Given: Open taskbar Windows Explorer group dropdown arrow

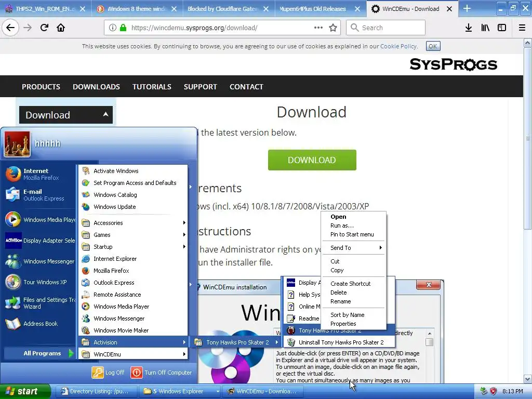Looking at the screenshot, I should (x=218, y=391).
